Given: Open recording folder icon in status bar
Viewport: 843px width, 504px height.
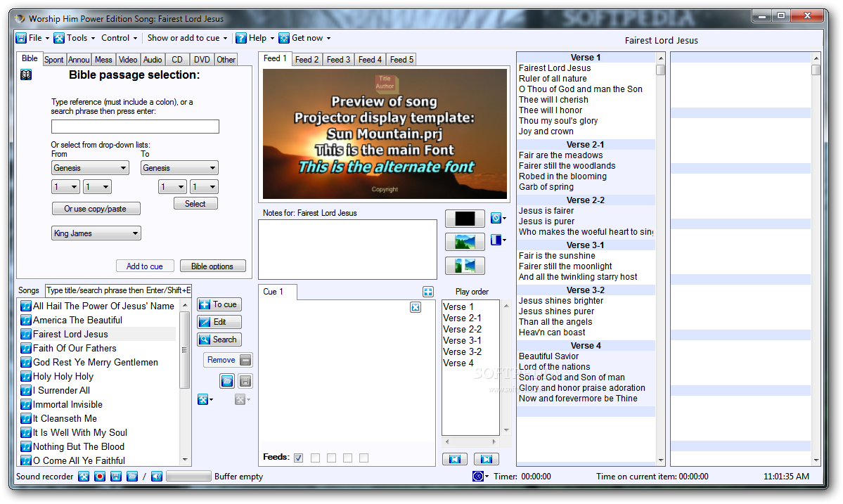Looking at the screenshot, I should 131,477.
